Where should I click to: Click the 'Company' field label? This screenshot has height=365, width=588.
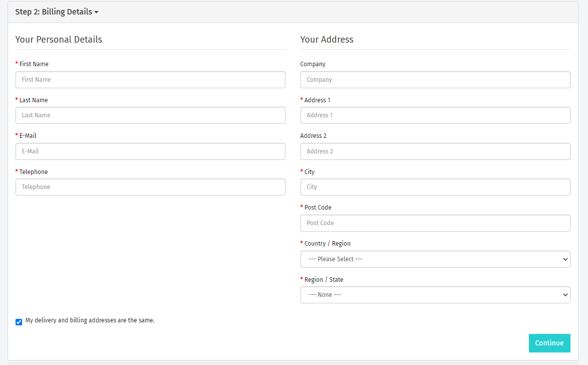(313, 64)
